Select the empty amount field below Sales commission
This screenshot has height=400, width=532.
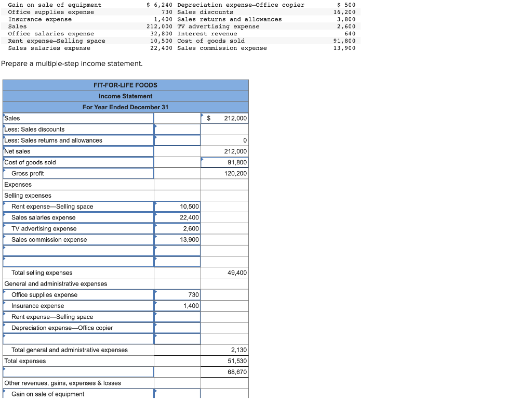tap(177, 251)
